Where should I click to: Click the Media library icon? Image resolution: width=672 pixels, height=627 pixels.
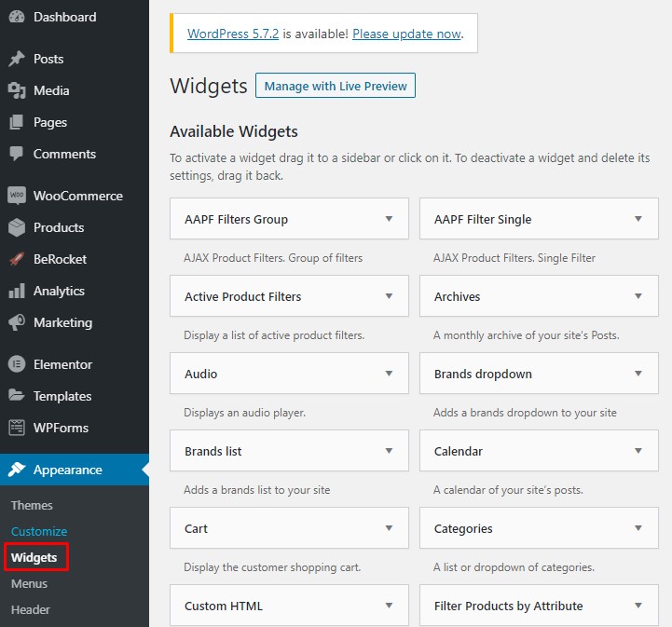(x=17, y=90)
